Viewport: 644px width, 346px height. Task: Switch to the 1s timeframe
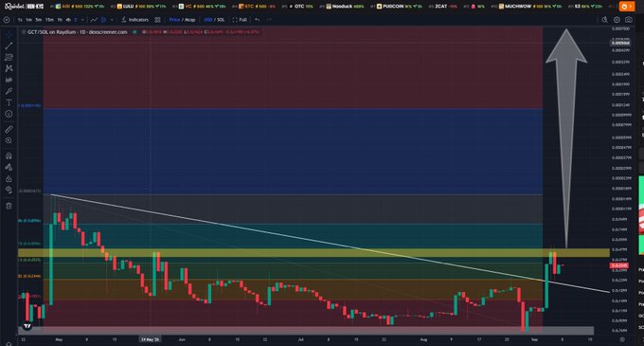[20, 20]
